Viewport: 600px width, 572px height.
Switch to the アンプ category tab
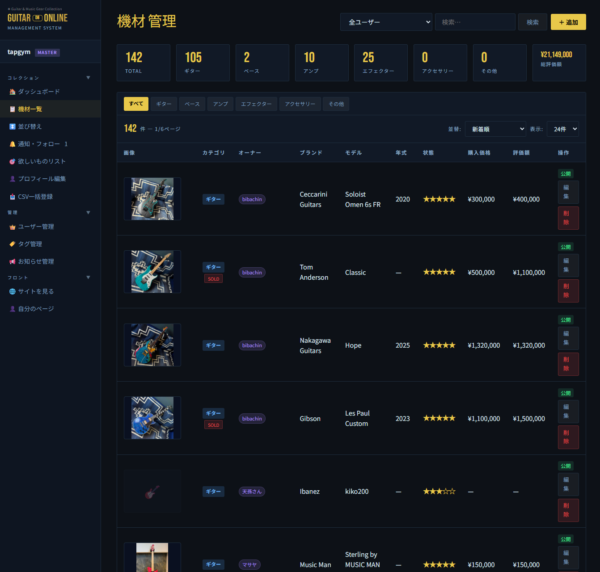(220, 104)
